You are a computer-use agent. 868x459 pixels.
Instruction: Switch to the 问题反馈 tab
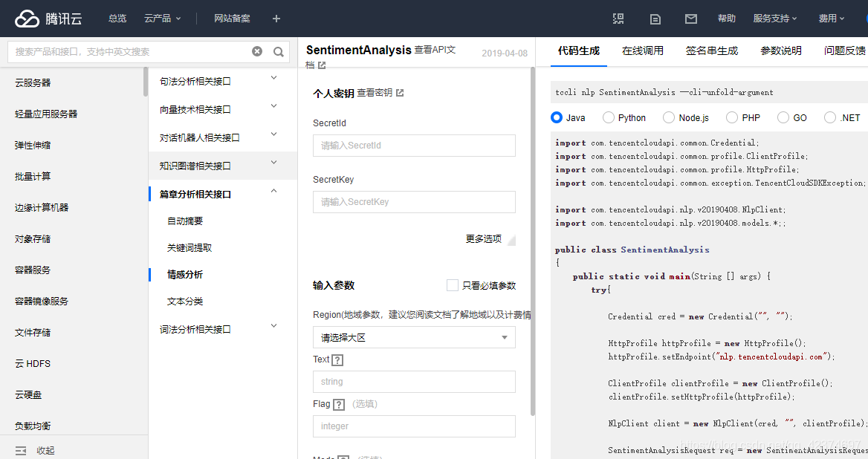[x=844, y=51]
